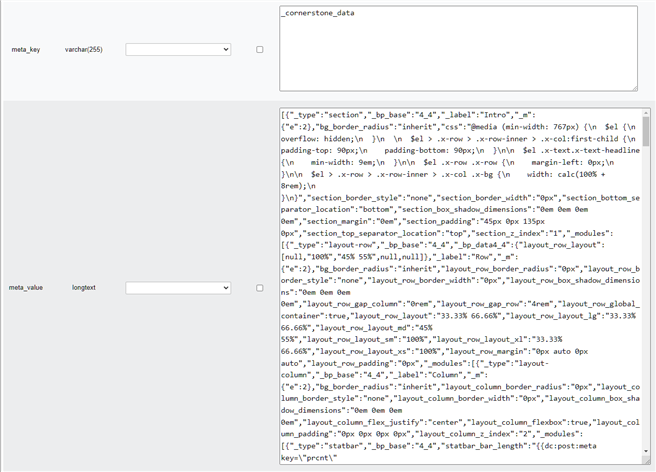Click the varchar(255) type label

coord(84,49)
